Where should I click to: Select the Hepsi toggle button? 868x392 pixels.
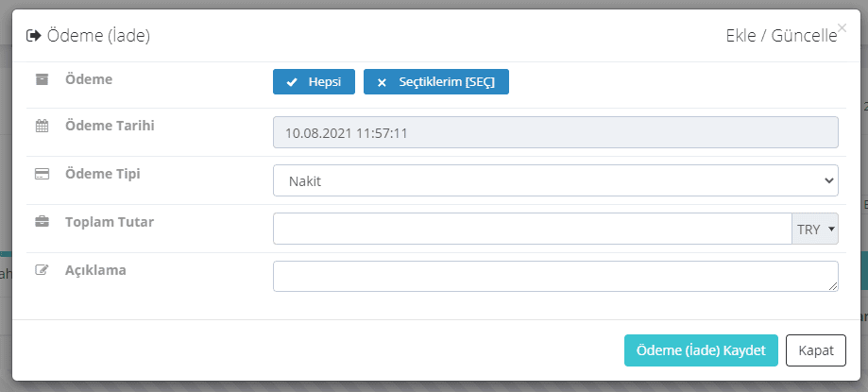[x=314, y=82]
